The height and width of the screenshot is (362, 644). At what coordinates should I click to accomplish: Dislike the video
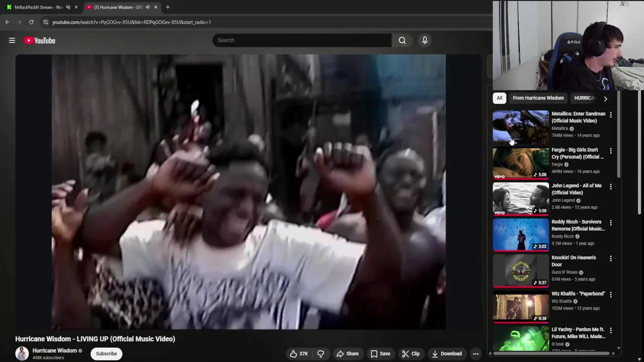[321, 354]
